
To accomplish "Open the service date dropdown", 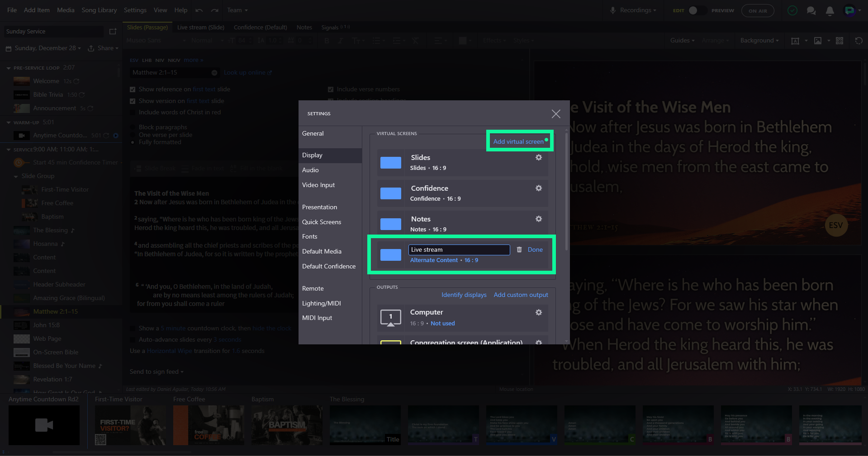I will tap(48, 48).
